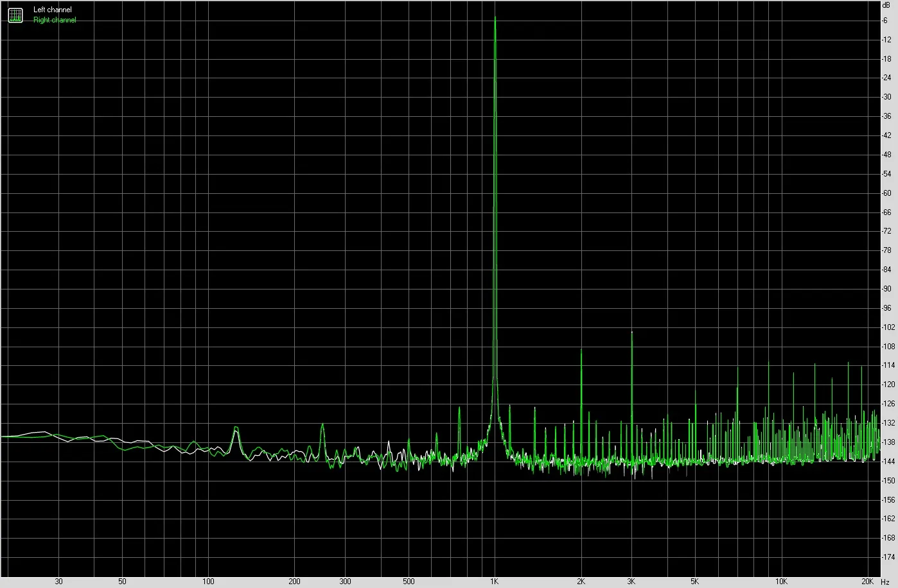This screenshot has height=588, width=898.
Task: Click the "30" frequency axis label
Action: tap(58, 582)
